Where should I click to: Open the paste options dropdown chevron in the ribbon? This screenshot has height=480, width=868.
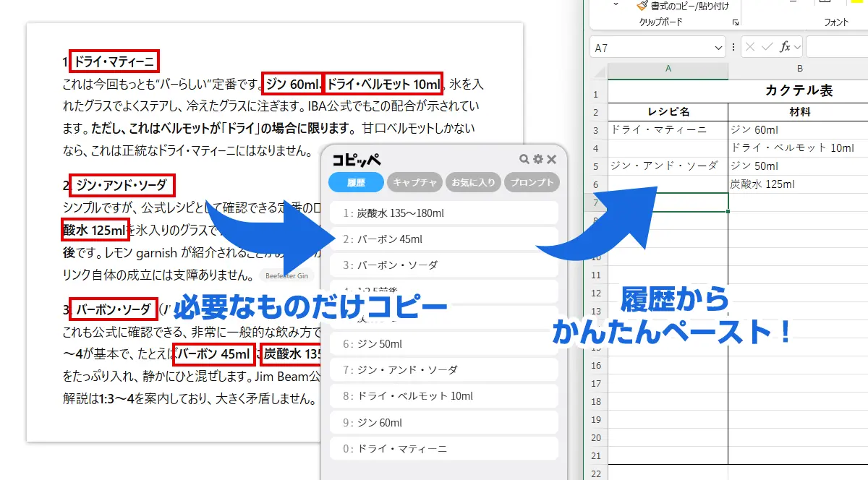(x=616, y=4)
